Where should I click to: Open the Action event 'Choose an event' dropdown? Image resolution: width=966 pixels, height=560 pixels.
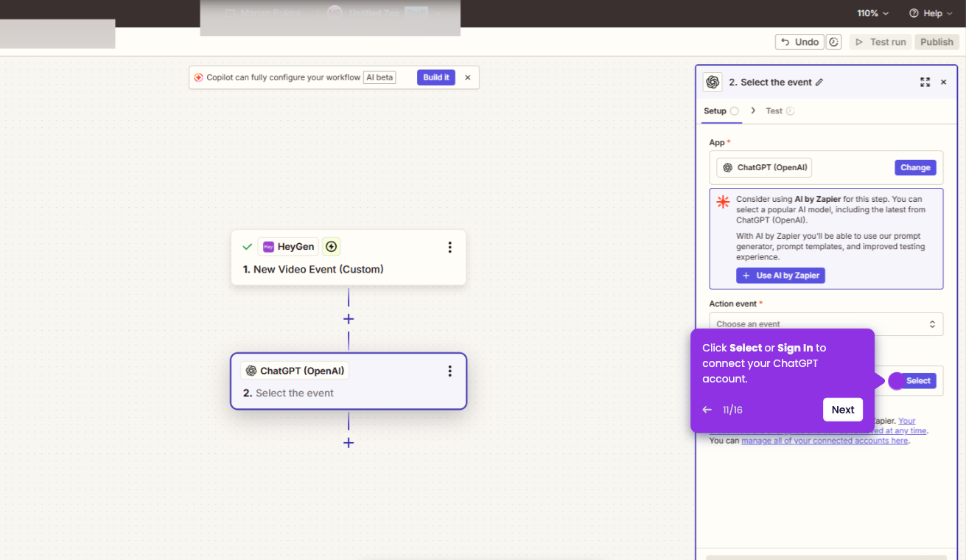click(x=826, y=324)
